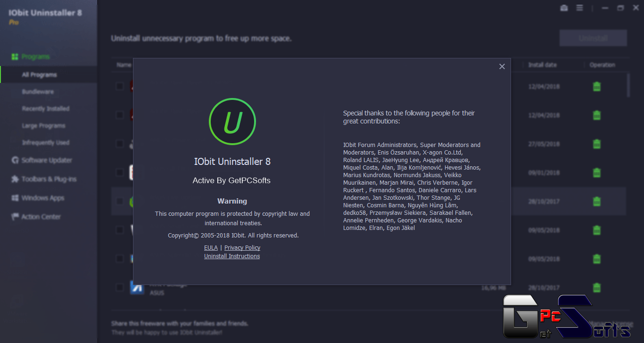Tick checkbox of the row dated 09/01/2018
Screen dimensions: 644x343
[120, 172]
